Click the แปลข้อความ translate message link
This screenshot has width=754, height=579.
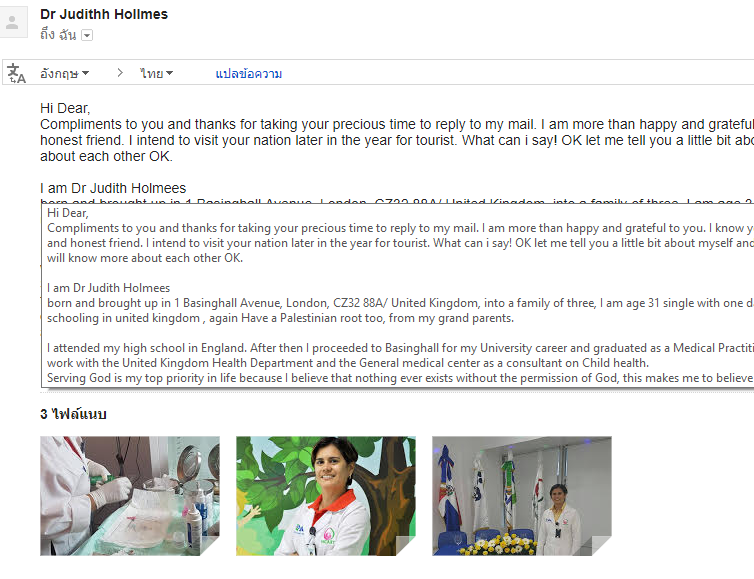tap(249, 74)
